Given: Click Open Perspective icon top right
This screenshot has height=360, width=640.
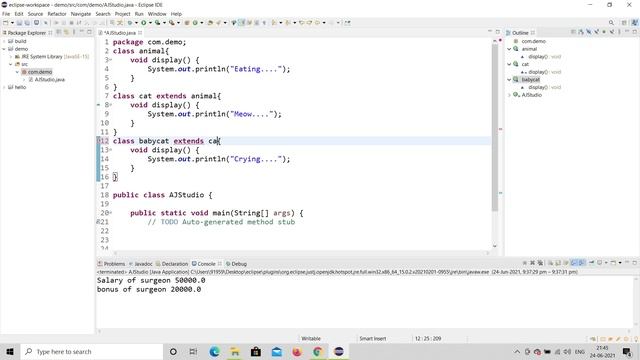Looking at the screenshot, I should 624,23.
